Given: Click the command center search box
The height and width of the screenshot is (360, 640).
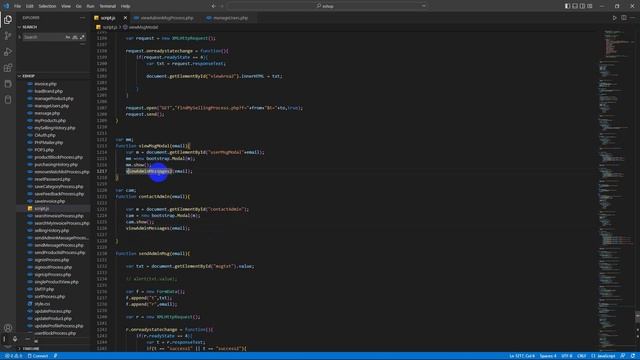Looking at the screenshot, I should pos(328,6).
